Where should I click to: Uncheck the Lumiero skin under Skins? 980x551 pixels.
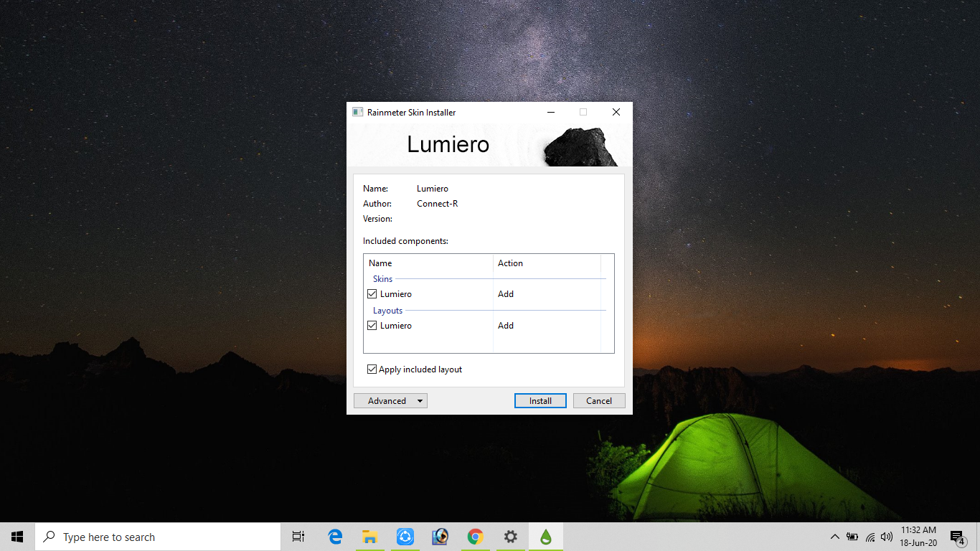(372, 293)
